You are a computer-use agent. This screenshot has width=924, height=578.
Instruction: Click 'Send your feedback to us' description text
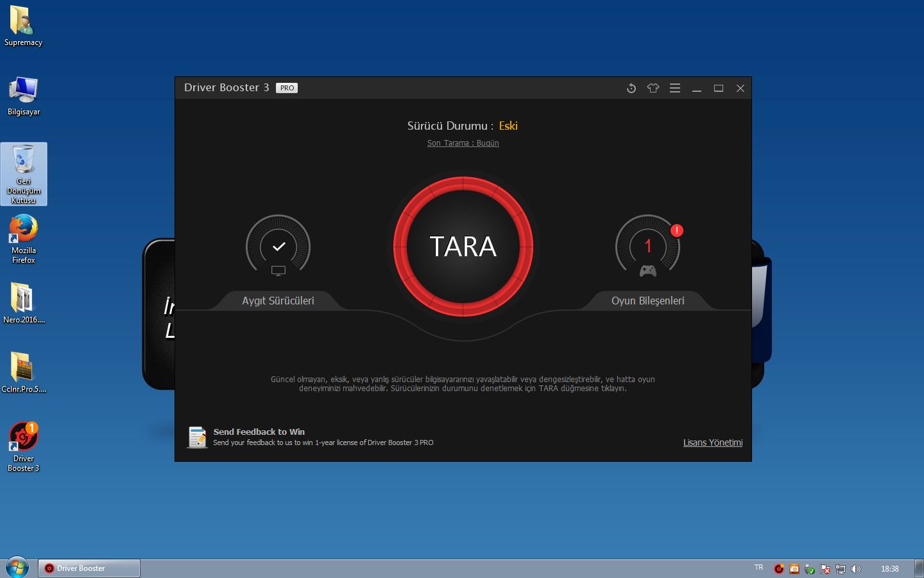click(x=323, y=442)
